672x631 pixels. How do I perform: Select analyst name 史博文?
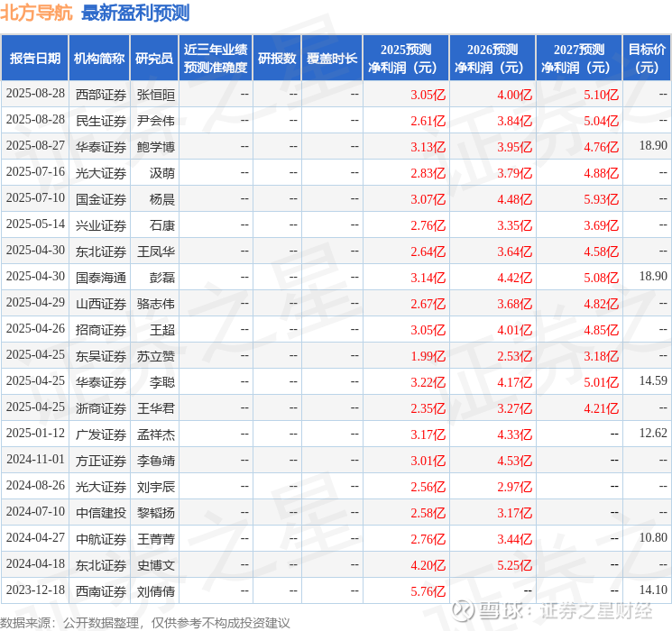pyautogui.click(x=156, y=565)
